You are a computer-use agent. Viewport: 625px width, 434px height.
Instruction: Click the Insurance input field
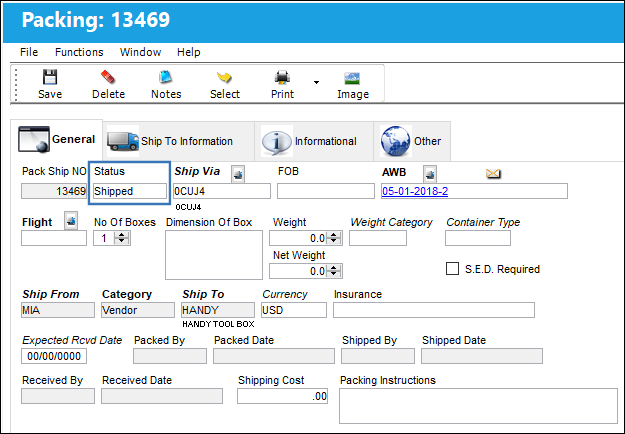434,310
